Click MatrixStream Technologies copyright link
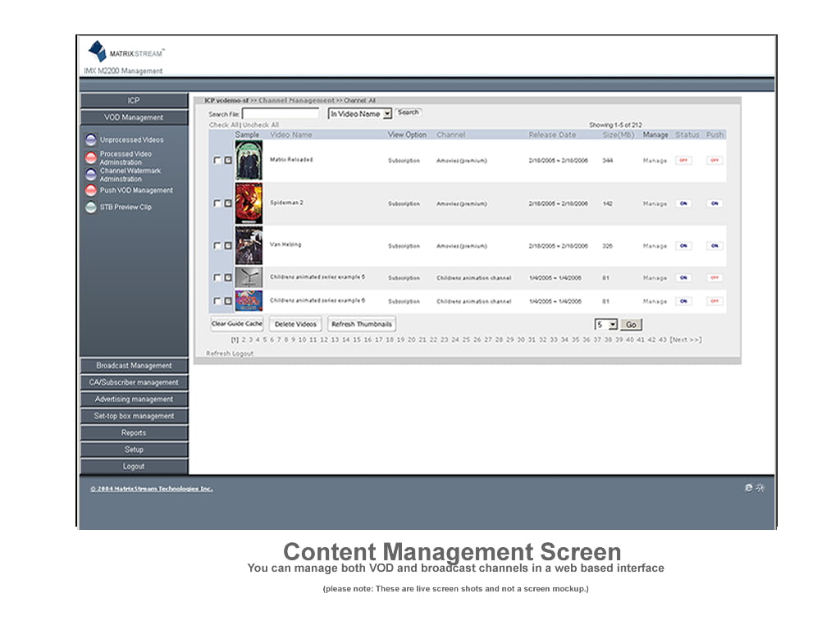840x630 pixels. (x=152, y=489)
